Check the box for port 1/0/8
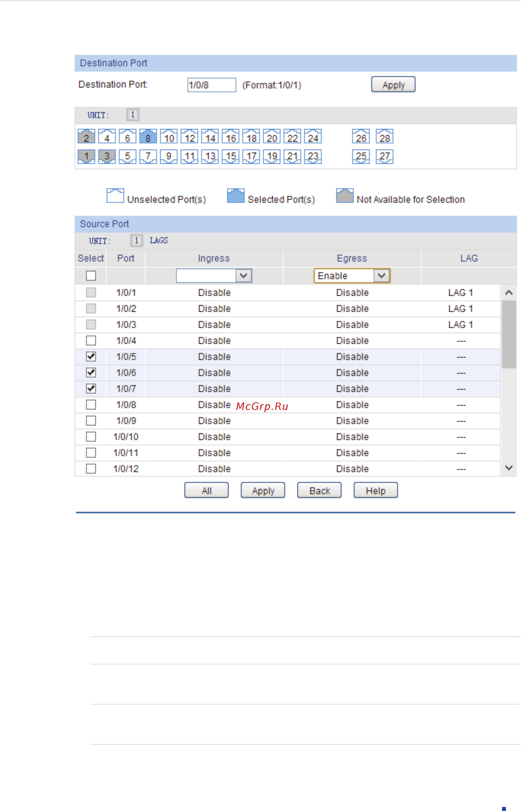The height and width of the screenshot is (812, 521). [91, 405]
